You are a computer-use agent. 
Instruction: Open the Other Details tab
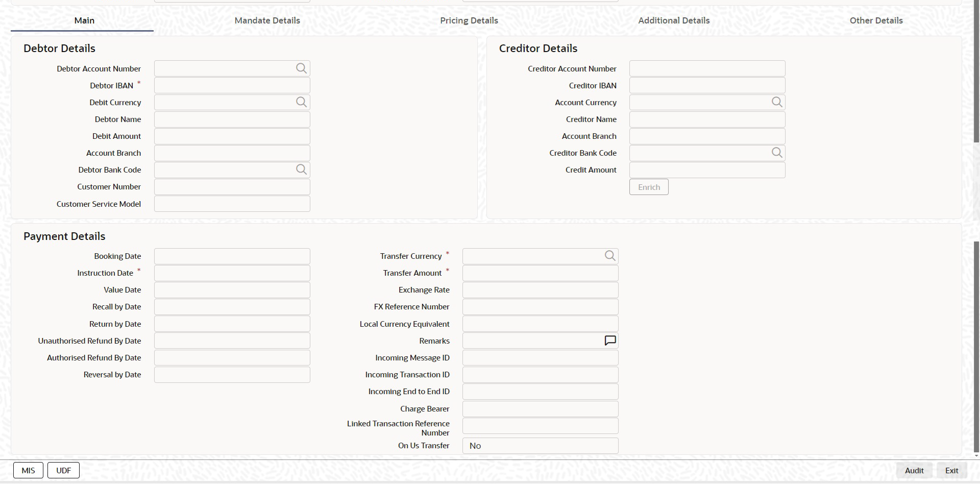(876, 20)
